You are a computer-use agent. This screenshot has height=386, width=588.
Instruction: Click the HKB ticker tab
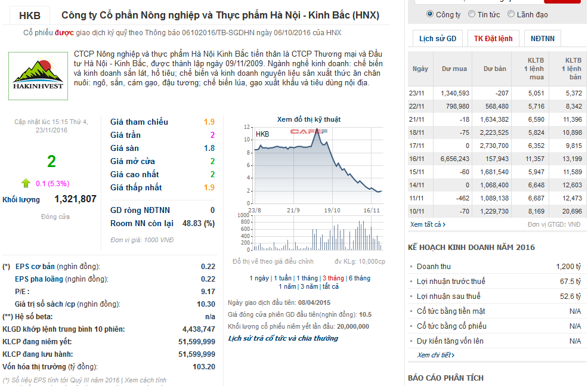pyautogui.click(x=30, y=16)
